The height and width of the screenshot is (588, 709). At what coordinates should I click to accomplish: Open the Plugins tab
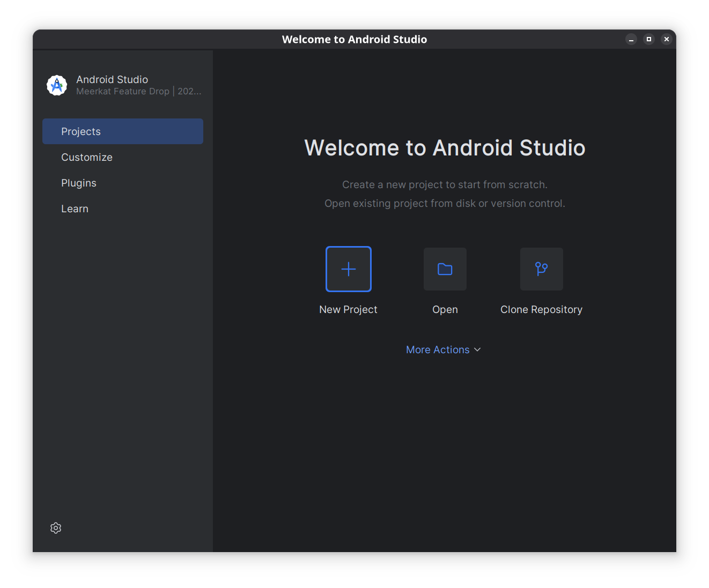tap(123, 183)
